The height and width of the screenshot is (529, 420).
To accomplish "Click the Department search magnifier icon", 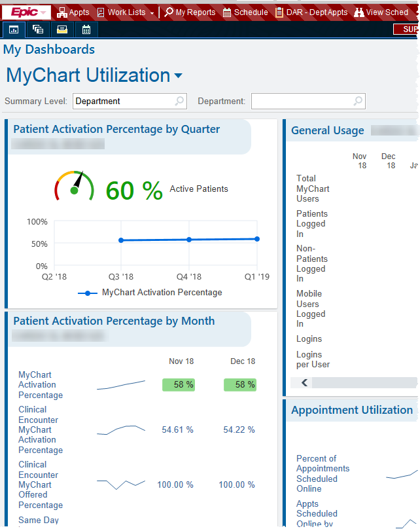I will [358, 101].
